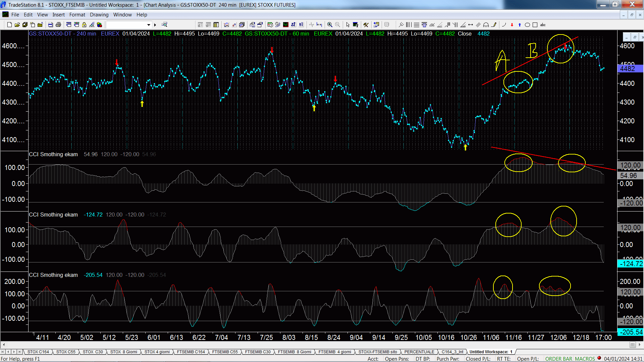Open the Window menu
644x362 pixels.
click(122, 14)
